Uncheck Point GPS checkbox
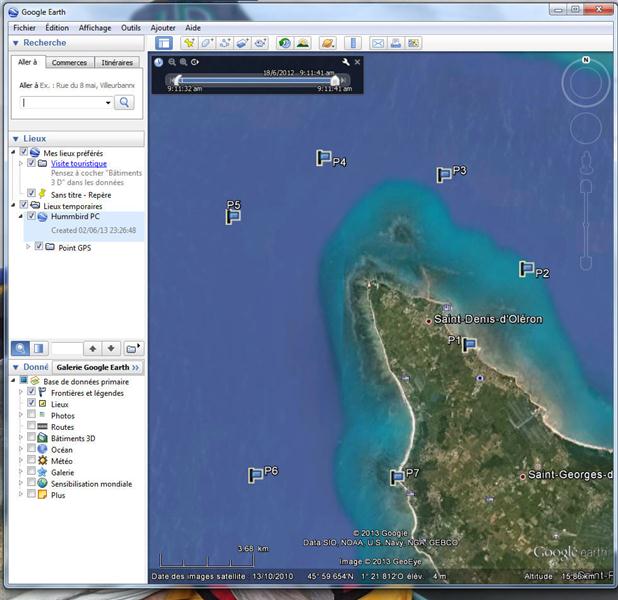The image size is (618, 600). tap(39, 246)
